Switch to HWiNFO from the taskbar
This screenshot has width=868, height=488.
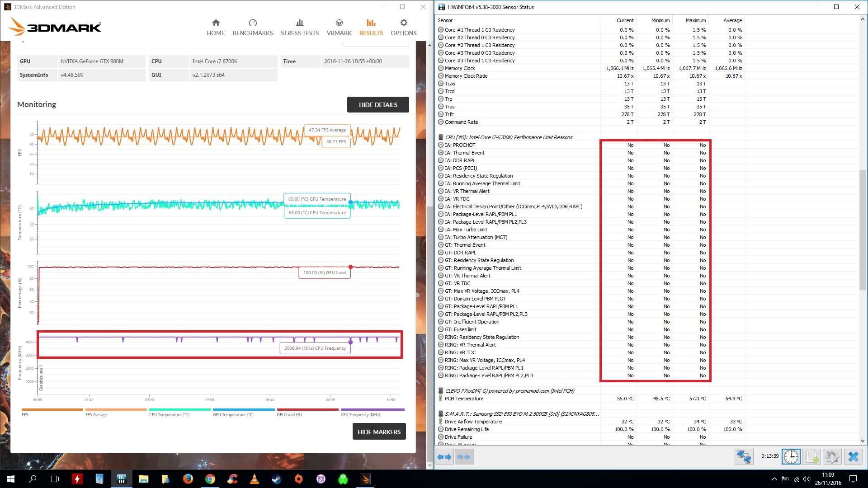pyautogui.click(x=121, y=479)
